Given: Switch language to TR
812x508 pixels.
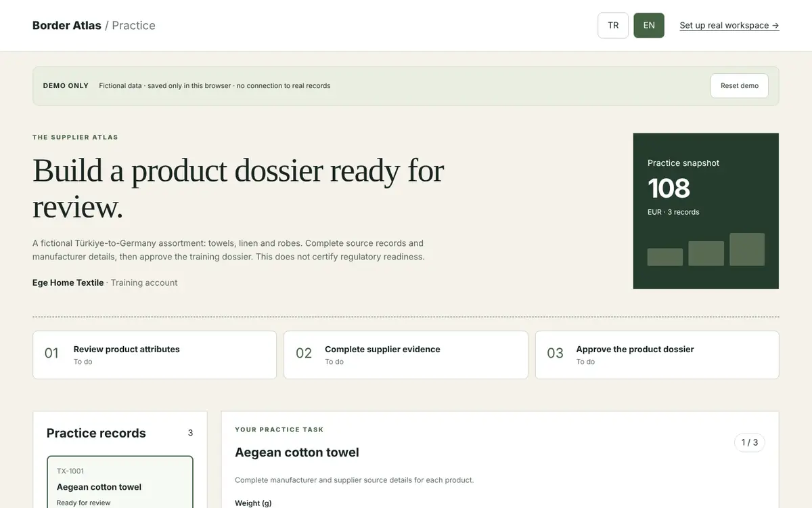Looking at the screenshot, I should coord(613,26).
